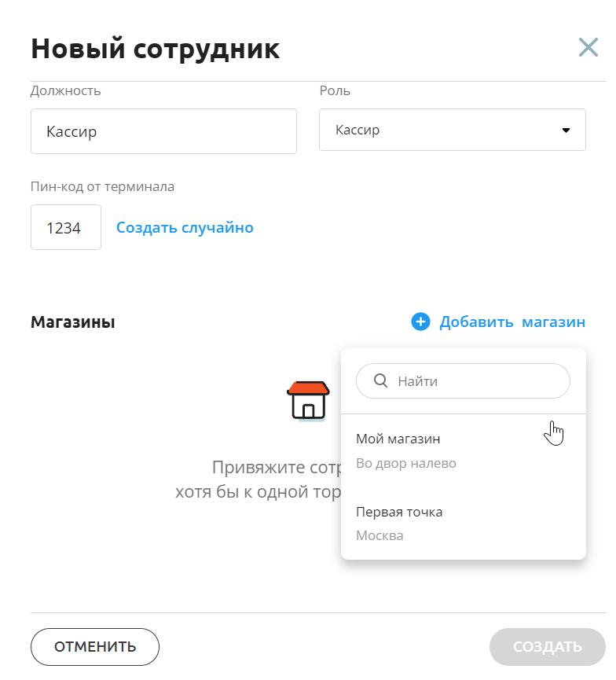This screenshot has width=616, height=680.
Task: Click the Москва address line
Action: click(x=379, y=535)
